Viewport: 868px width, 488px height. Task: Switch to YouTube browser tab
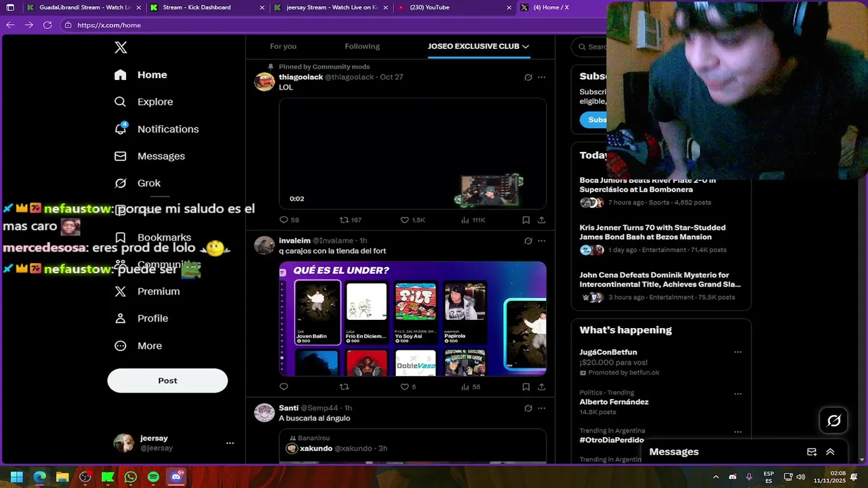click(x=454, y=7)
